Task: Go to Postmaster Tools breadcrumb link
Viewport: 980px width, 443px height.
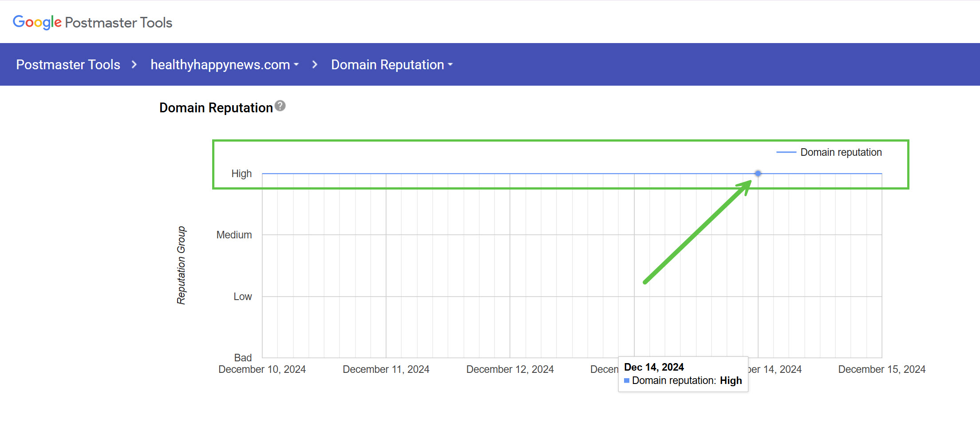Action: pyautogui.click(x=68, y=65)
